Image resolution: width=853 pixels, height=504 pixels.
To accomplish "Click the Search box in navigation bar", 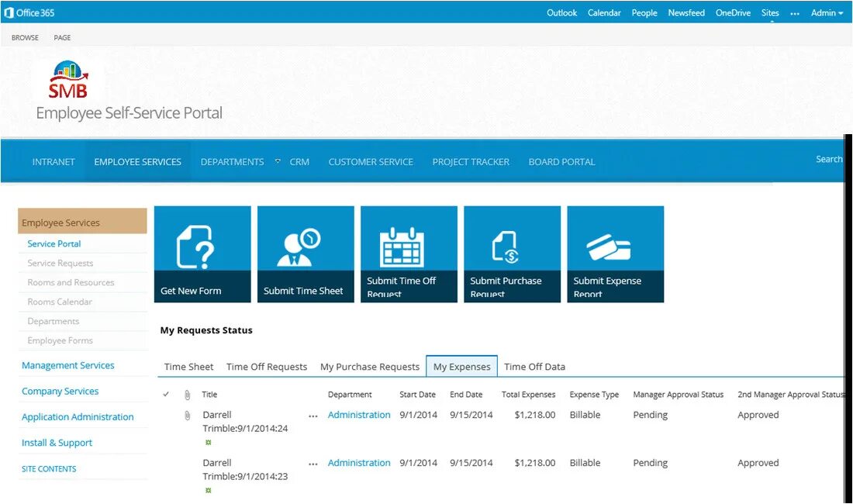I will [x=828, y=159].
